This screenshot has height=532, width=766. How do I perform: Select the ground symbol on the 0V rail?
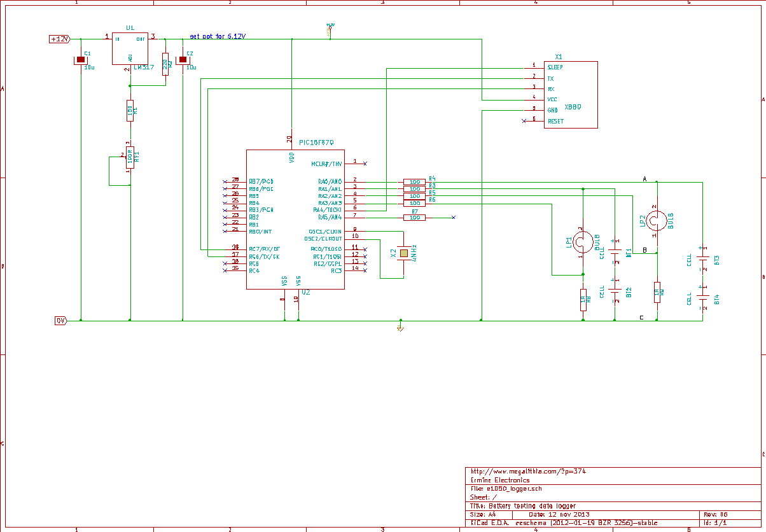(400, 327)
